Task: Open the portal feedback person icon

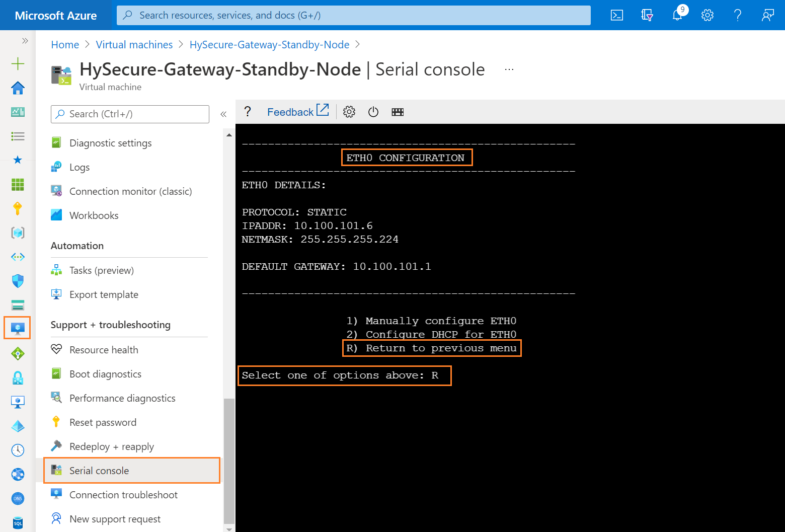Action: pos(768,15)
